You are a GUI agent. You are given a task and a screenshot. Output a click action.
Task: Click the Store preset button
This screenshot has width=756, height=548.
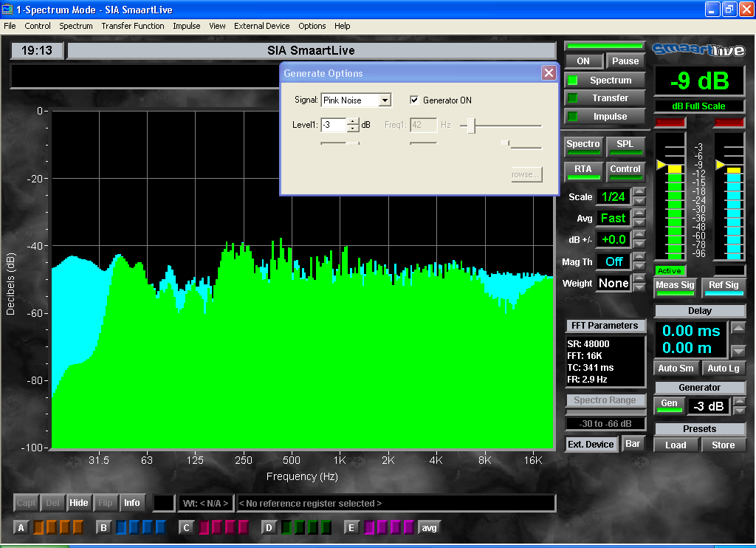[x=723, y=445]
